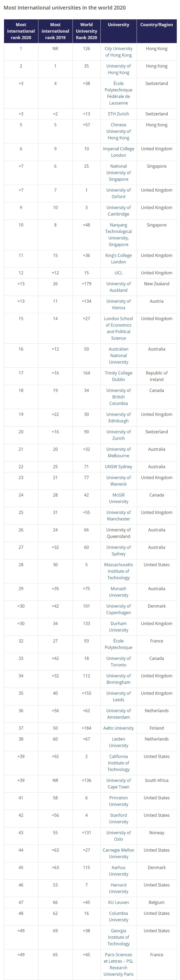The image size is (180, 980).
Task: Select the UCL university link
Action: point(118,273)
